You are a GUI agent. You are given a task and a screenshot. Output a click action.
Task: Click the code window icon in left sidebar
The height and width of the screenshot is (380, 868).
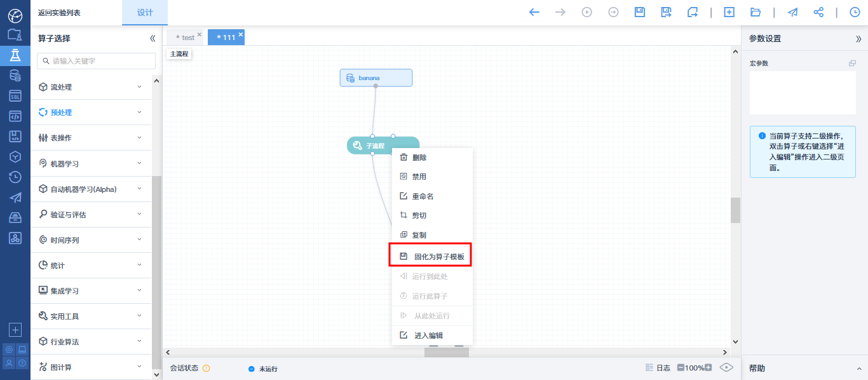click(15, 116)
